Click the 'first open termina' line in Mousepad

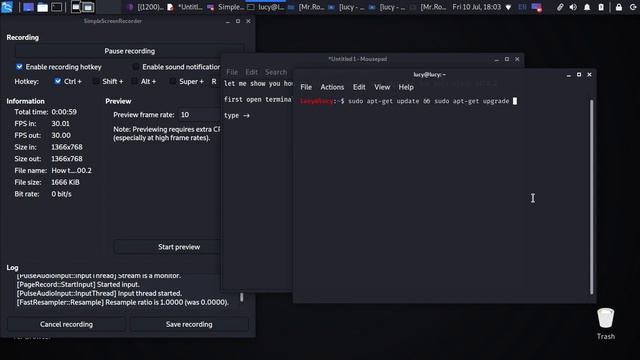(x=258, y=100)
